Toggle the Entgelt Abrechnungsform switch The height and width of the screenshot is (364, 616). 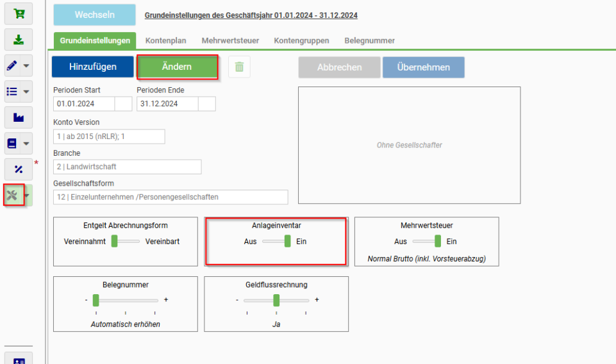(x=126, y=241)
